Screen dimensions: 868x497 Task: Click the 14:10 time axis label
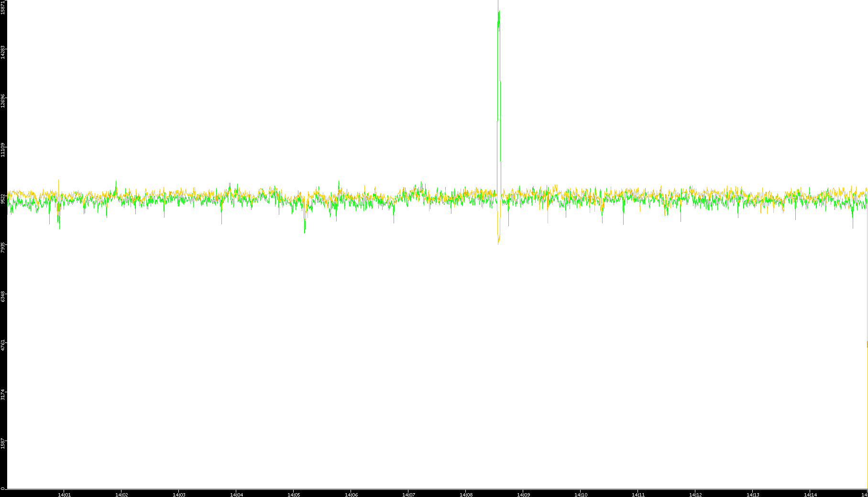pos(581,495)
